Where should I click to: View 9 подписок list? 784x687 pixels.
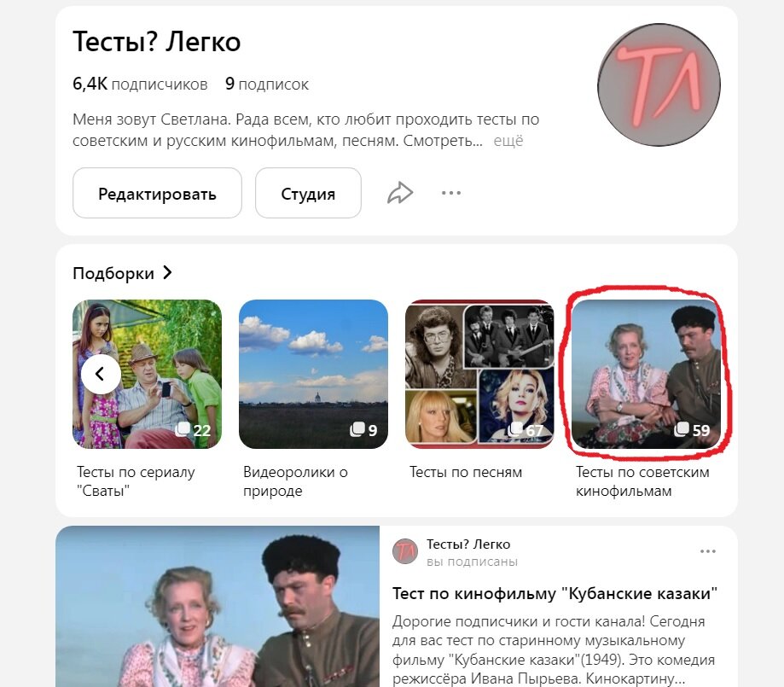pos(267,84)
